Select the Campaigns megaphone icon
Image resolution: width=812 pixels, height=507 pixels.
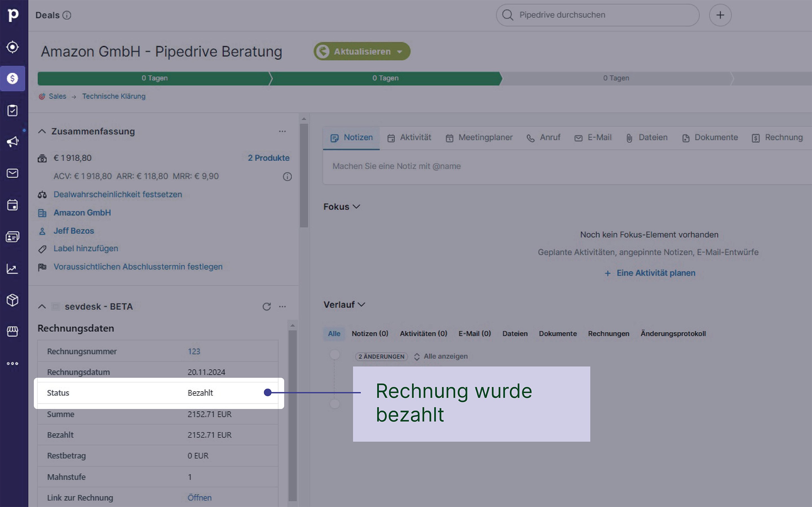pos(12,141)
